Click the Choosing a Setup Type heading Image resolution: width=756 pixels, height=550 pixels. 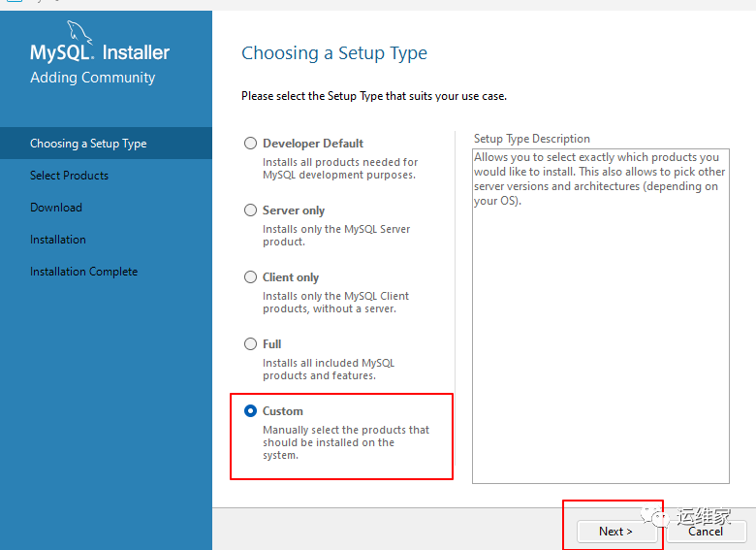click(334, 53)
